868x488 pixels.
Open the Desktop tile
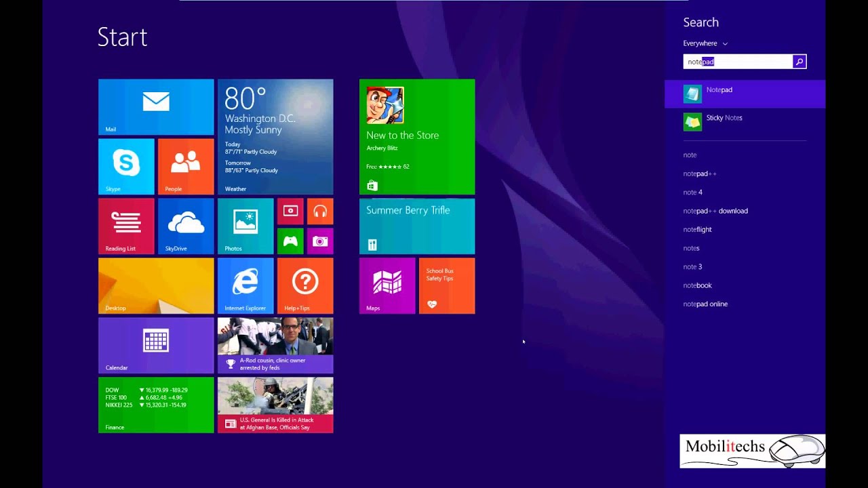pyautogui.click(x=156, y=286)
